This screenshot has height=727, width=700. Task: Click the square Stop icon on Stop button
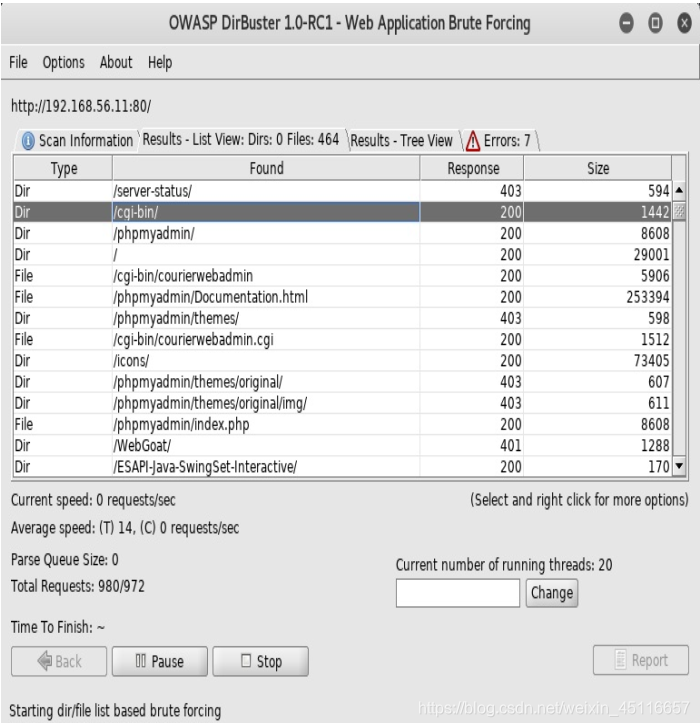246,661
